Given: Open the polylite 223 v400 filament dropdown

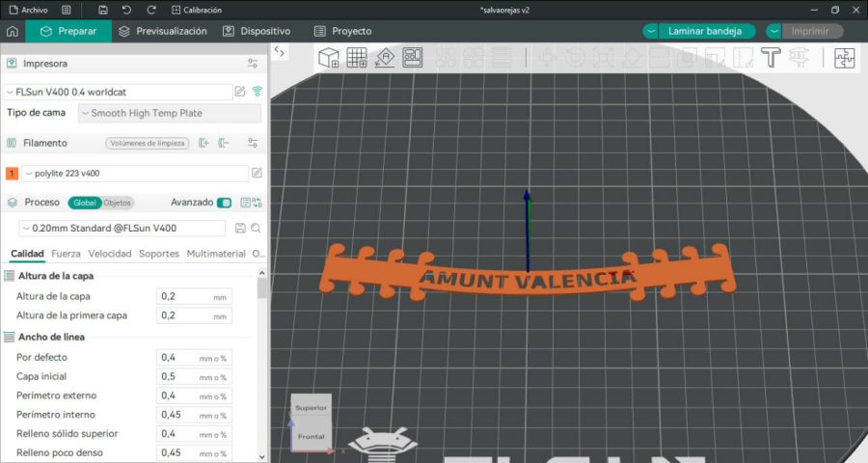Looking at the screenshot, I should point(135,174).
